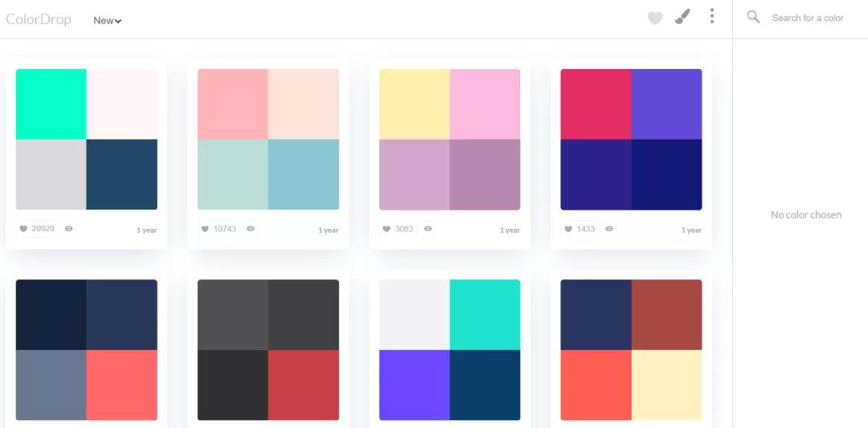Viewport: 868px width, 428px height.
Task: Open the three-dot more options menu
Action: (712, 16)
